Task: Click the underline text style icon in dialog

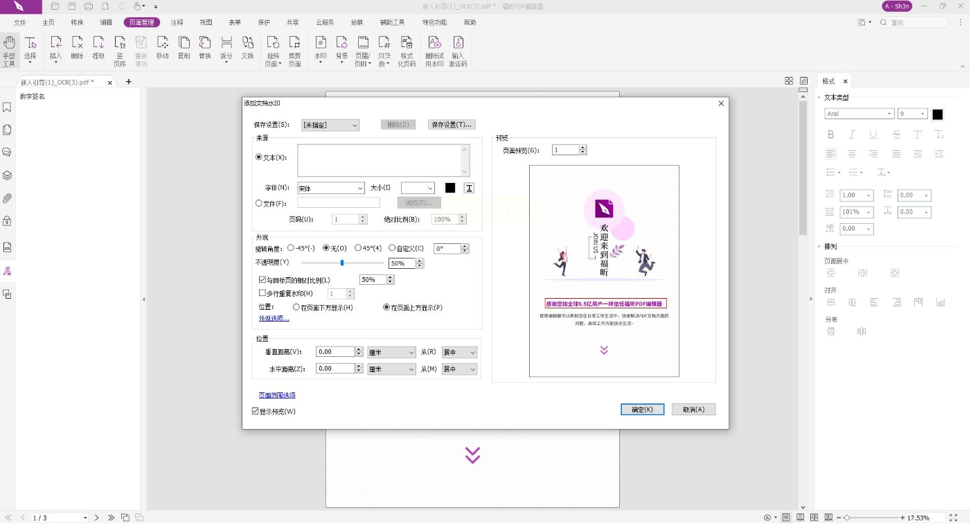Action: tap(469, 188)
